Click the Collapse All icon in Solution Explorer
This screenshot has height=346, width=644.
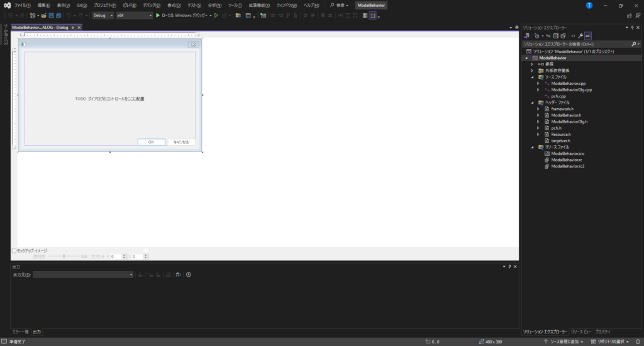[555, 36]
